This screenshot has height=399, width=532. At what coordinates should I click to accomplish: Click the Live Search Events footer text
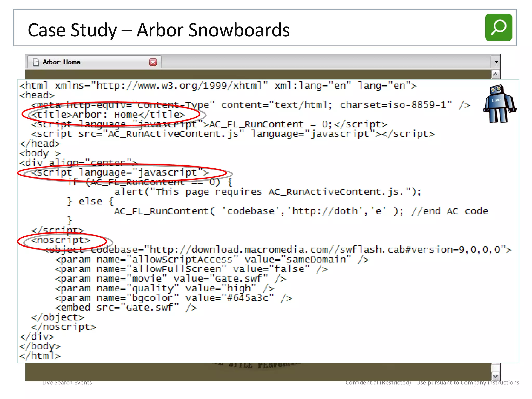67,383
